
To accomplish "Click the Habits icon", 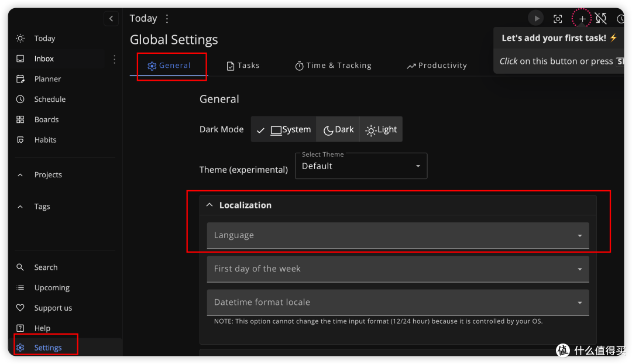I will (x=20, y=140).
